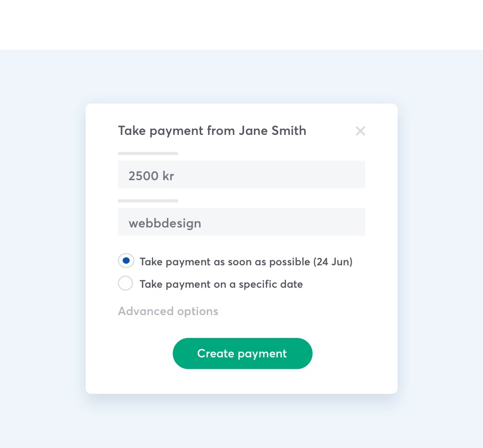This screenshot has height=448, width=483.
Task: Click the "Take payment as soon as possible" label text
Action: pos(225,262)
